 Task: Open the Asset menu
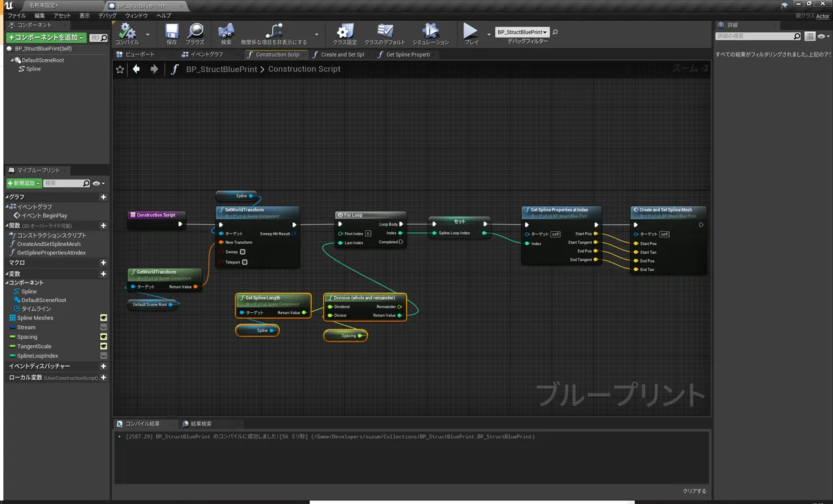(x=62, y=15)
